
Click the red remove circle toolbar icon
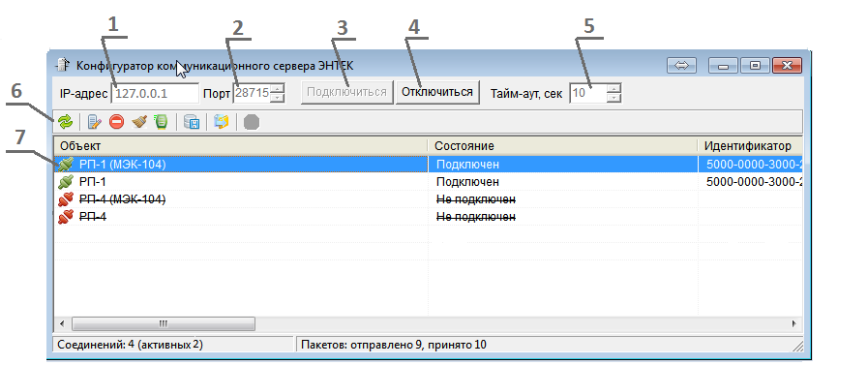click(117, 122)
